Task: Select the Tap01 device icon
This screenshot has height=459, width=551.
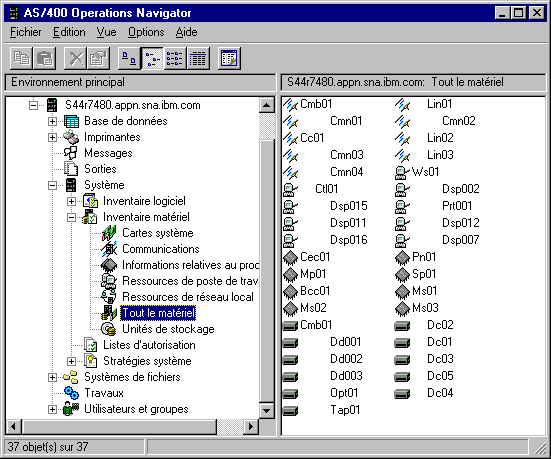Action: [291, 410]
